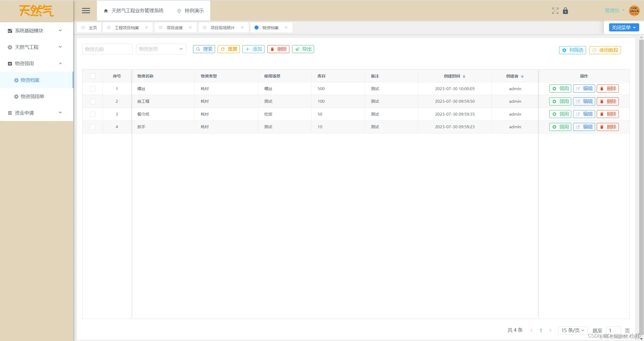Image resolution: width=644 pixels, height=341 pixels.
Task: Click the fullscreen expand icon
Action: [x=555, y=11]
